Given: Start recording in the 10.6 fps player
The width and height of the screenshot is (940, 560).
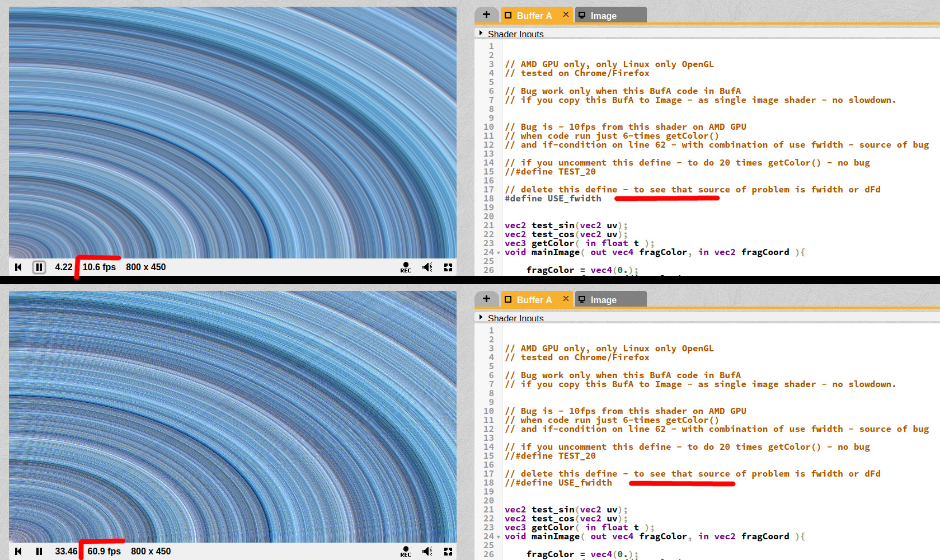Looking at the screenshot, I should coord(406,267).
